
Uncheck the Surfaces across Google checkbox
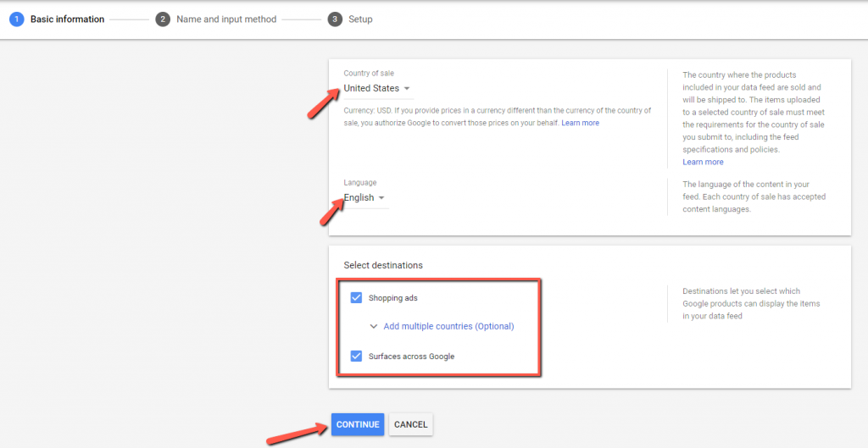(x=356, y=357)
